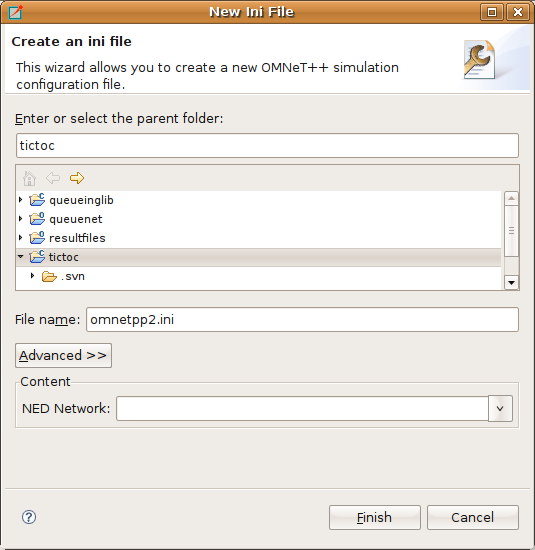Click the parent folder text field

pos(267,146)
